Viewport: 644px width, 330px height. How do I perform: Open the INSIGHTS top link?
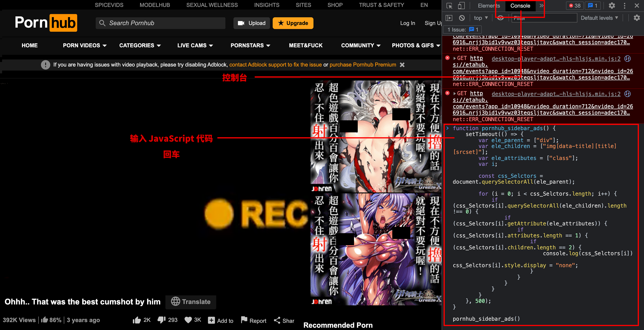(x=267, y=5)
